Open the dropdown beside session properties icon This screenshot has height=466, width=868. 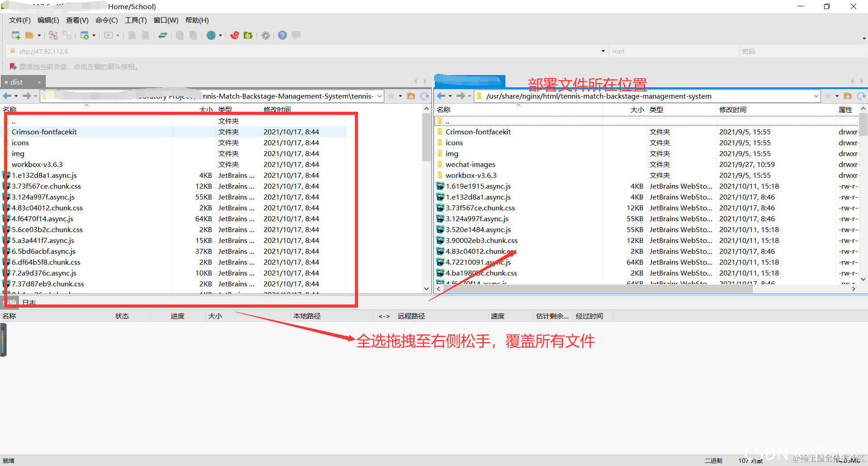[94, 35]
